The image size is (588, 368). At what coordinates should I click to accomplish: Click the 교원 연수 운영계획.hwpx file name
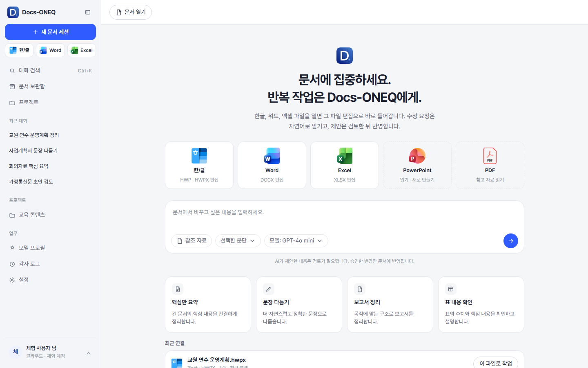[x=216, y=360]
